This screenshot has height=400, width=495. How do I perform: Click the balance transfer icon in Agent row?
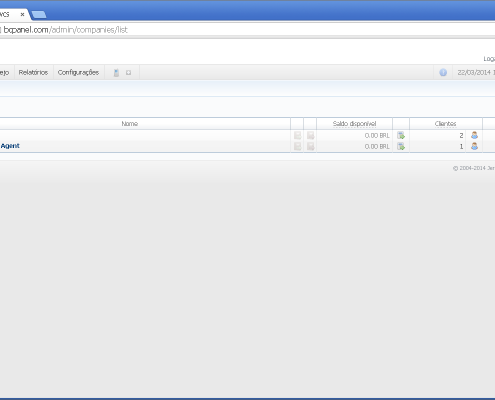401,146
